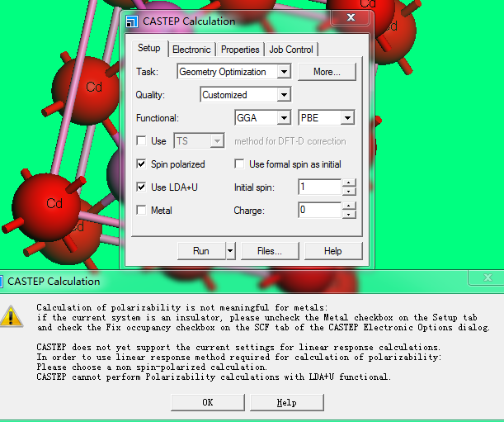Increase Charge with the up arrow
Viewport: 504px width, 422px height.
[x=349, y=206]
